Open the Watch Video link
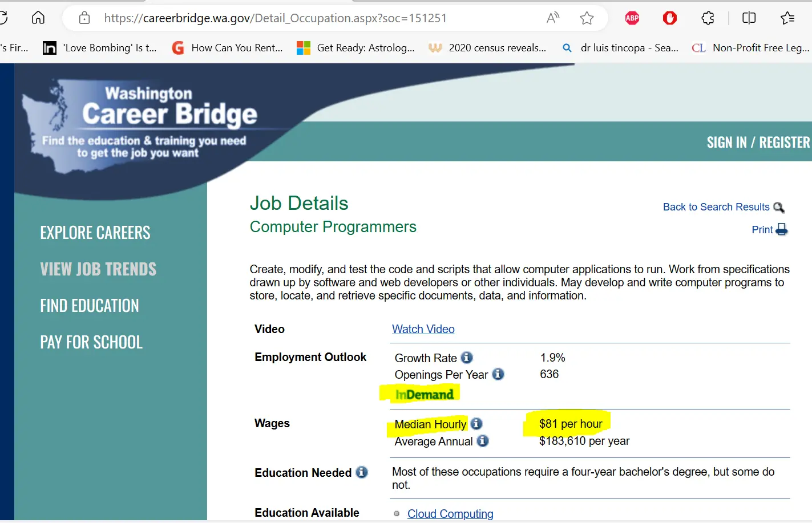812x523 pixels. point(423,329)
